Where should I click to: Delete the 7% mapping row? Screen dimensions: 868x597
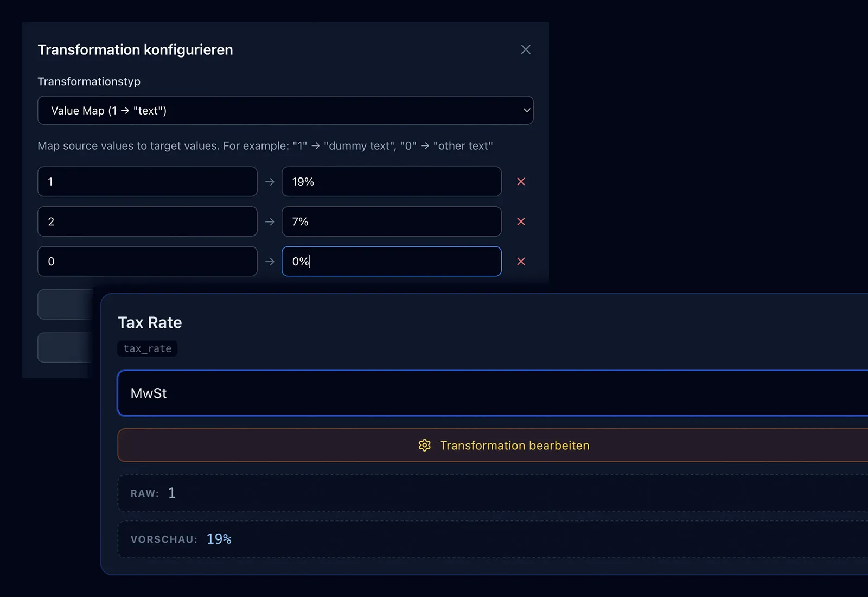coord(521,221)
